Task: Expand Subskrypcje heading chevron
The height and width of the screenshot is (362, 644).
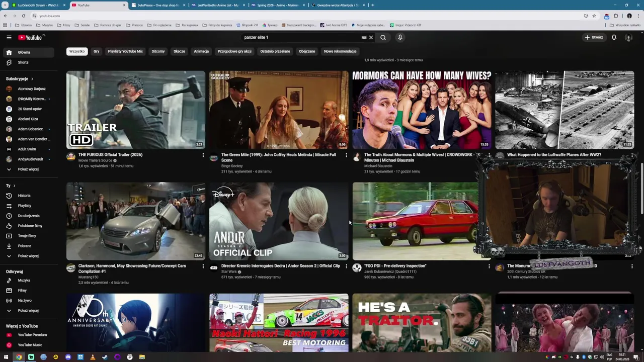Action: tap(32, 79)
